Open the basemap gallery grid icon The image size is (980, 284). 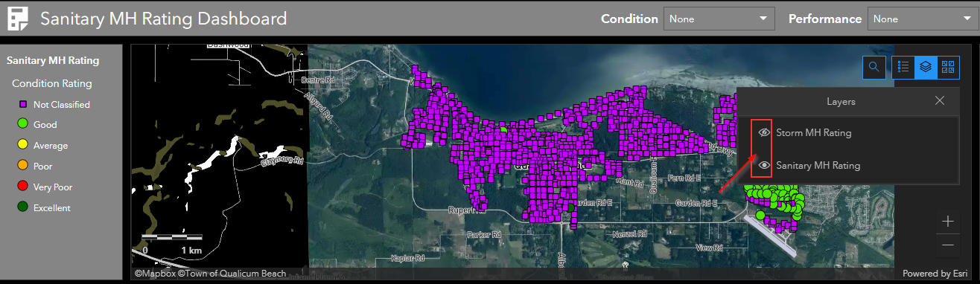pos(947,67)
